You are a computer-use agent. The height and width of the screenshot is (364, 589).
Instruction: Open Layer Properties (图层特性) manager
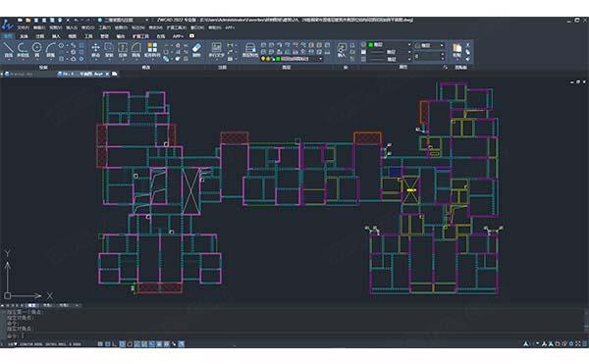[x=250, y=49]
